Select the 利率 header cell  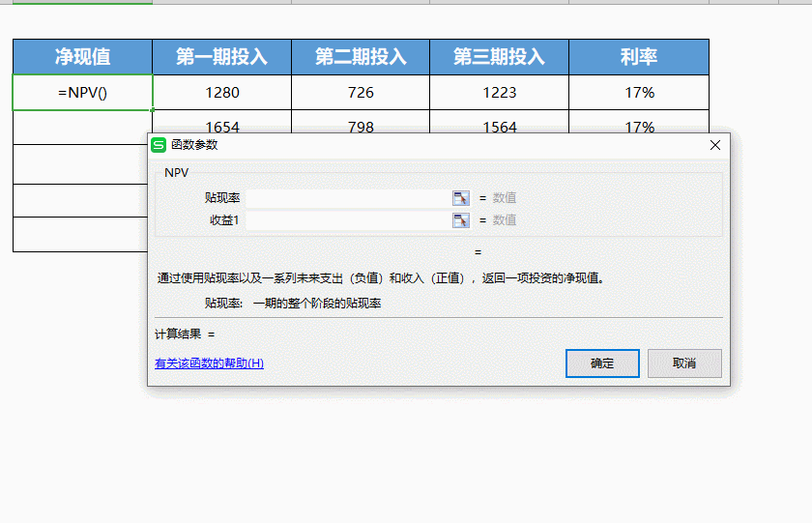639,57
